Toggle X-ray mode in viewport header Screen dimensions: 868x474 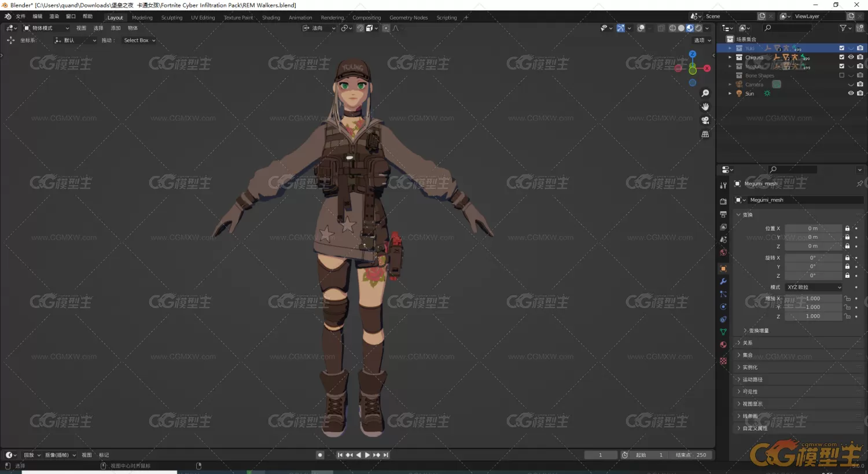[661, 28]
